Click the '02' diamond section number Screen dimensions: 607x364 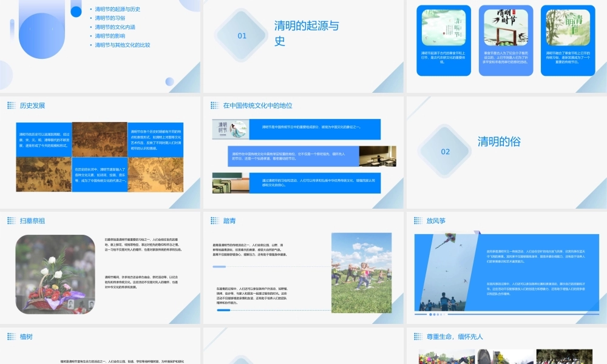pos(445,152)
